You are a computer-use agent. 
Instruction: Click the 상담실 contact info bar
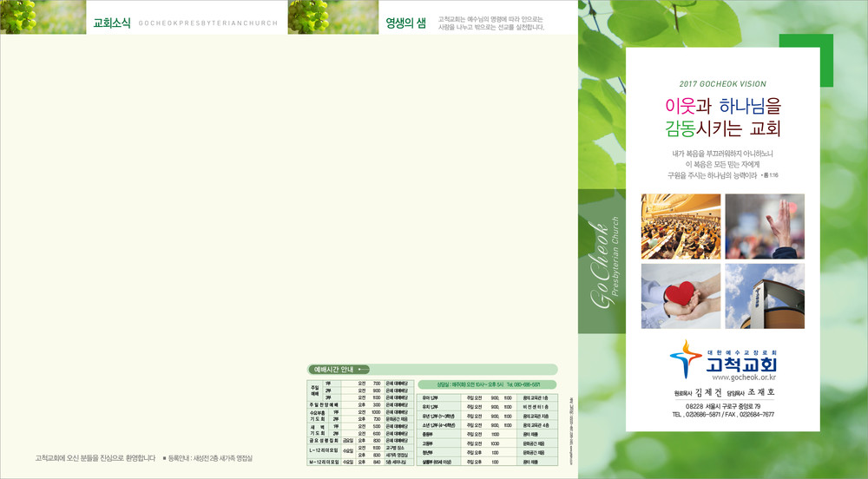(486, 384)
